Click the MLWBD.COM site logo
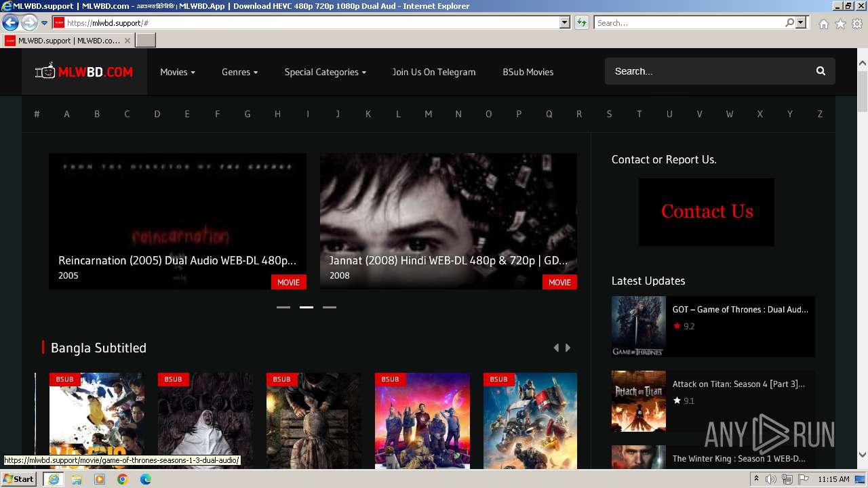 (x=84, y=72)
